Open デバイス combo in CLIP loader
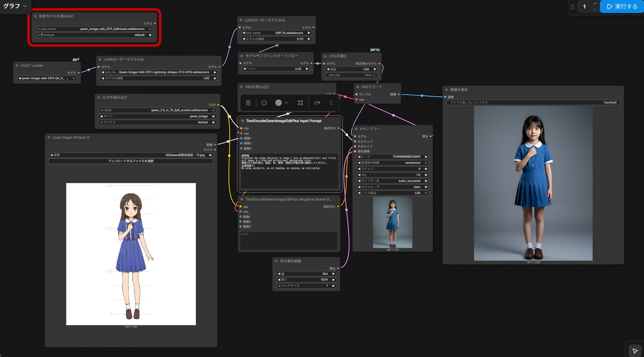The width and height of the screenshot is (644, 357). (x=158, y=122)
